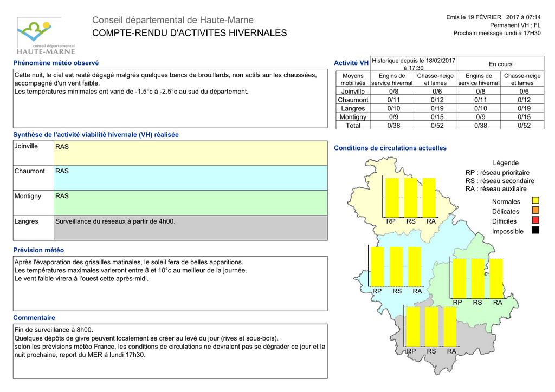Click the RA bar in the grey Langres chart
This screenshot has height=392, width=555.
450,326
